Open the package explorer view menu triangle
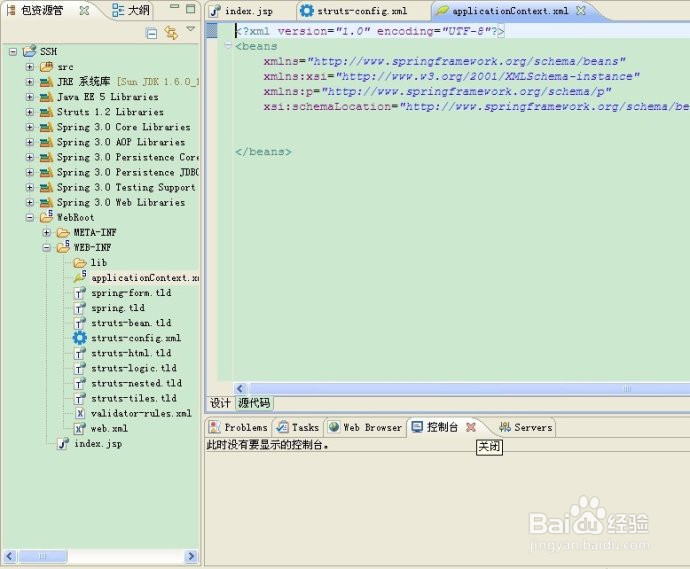This screenshot has height=569, width=690. pyautogui.click(x=190, y=29)
